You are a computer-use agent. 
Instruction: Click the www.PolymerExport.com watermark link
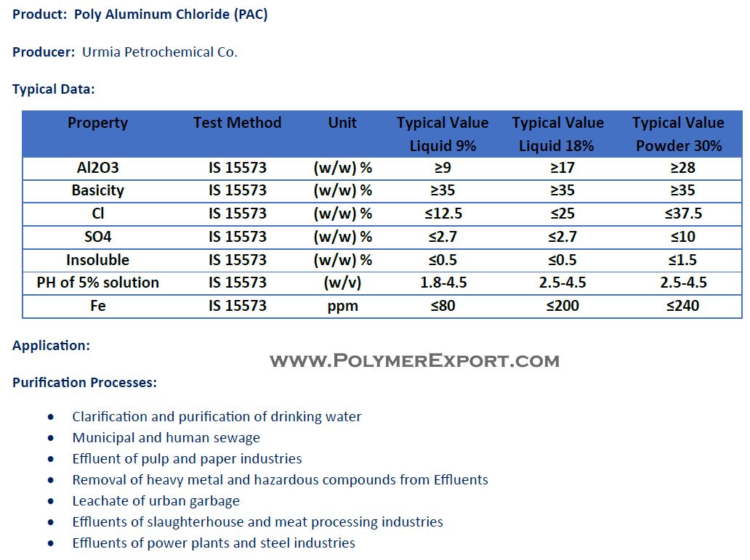[x=414, y=360]
